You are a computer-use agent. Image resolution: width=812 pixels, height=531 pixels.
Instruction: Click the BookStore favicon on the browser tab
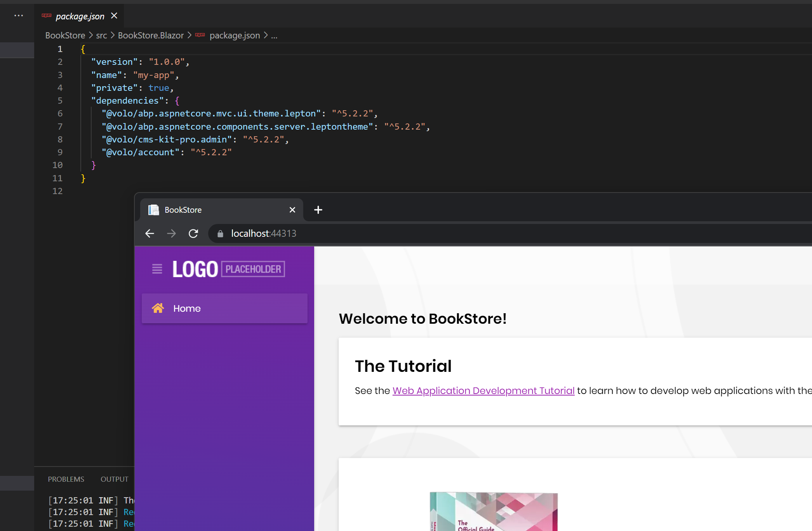[153, 210]
